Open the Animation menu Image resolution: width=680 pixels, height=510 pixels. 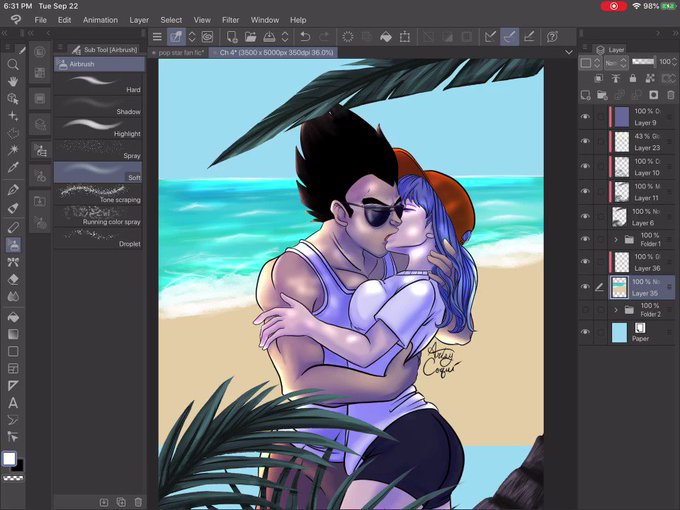coord(100,20)
